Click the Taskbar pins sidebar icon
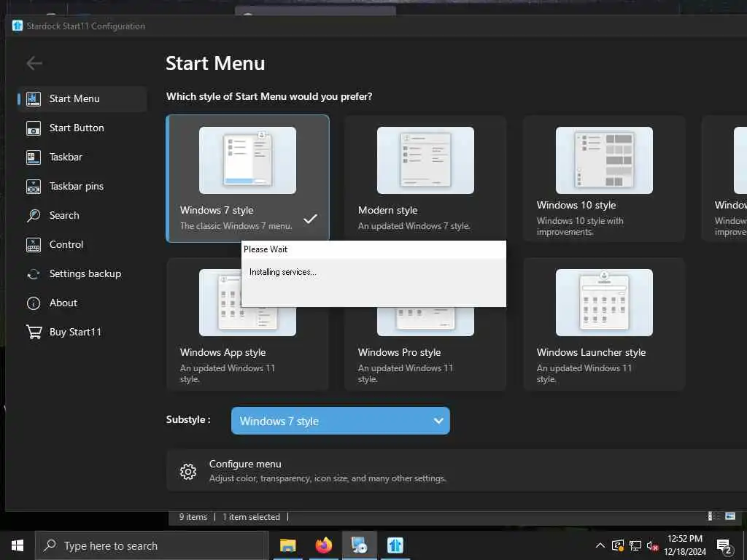The width and height of the screenshot is (747, 560). [34, 186]
